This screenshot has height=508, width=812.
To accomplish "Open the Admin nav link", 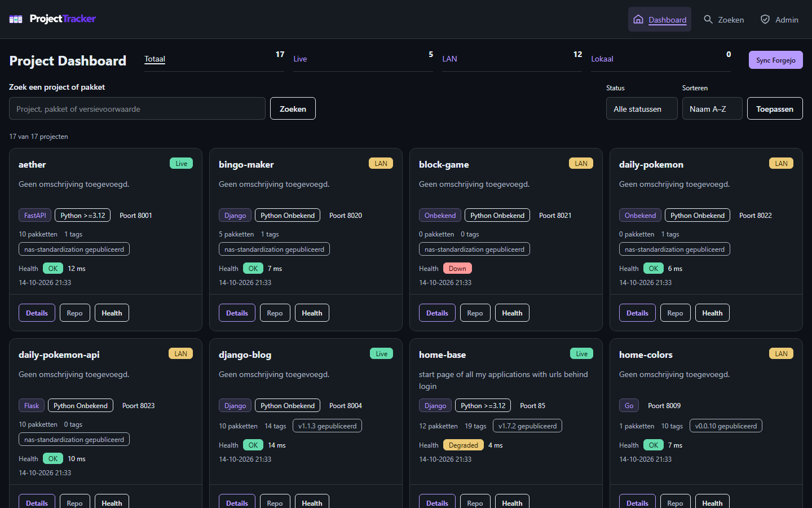I will pos(779,19).
